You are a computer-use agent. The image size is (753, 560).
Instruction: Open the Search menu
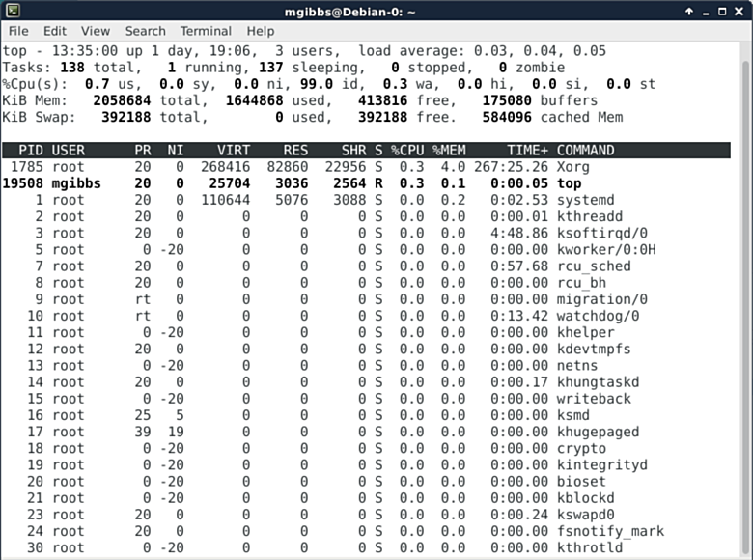coord(145,31)
